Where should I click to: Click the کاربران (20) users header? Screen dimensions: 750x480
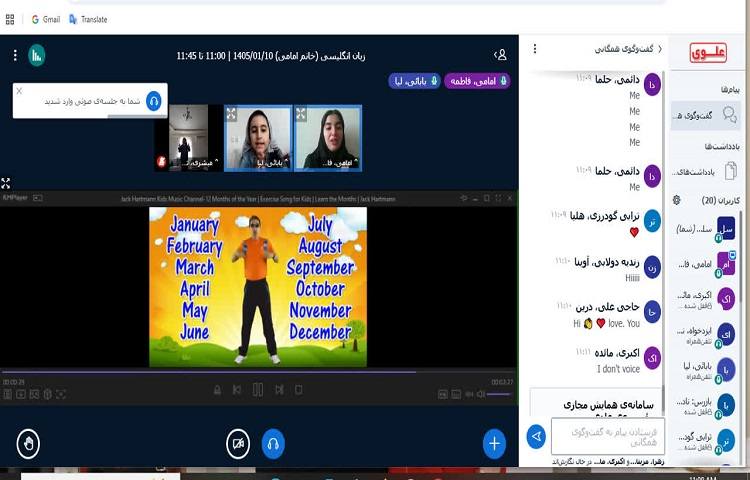[x=721, y=200]
